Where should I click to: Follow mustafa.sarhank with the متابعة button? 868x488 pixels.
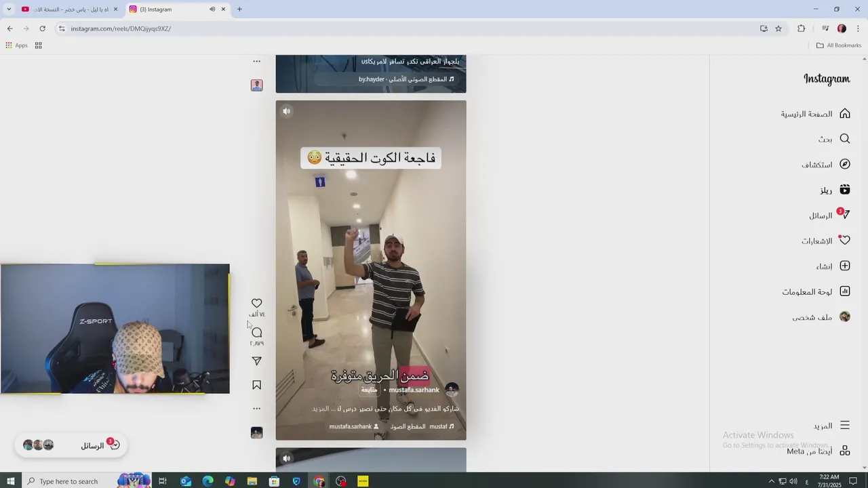tap(370, 390)
